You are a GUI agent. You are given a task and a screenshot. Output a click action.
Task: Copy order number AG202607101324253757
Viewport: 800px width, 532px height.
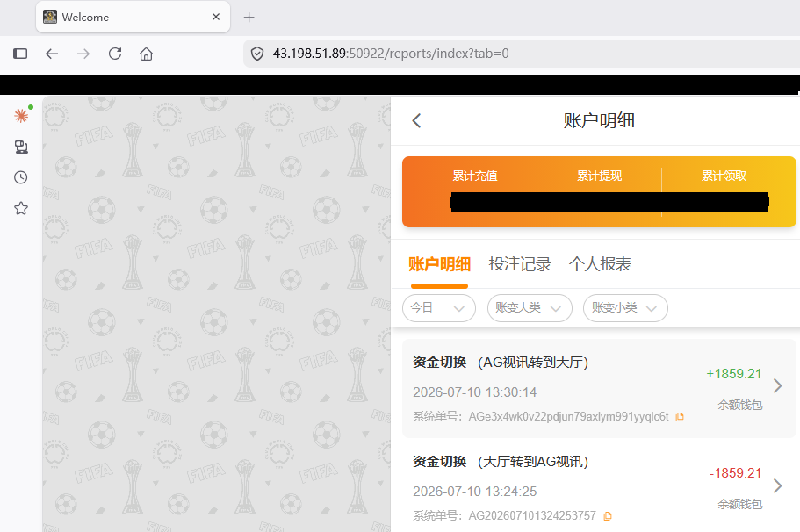pos(608,516)
